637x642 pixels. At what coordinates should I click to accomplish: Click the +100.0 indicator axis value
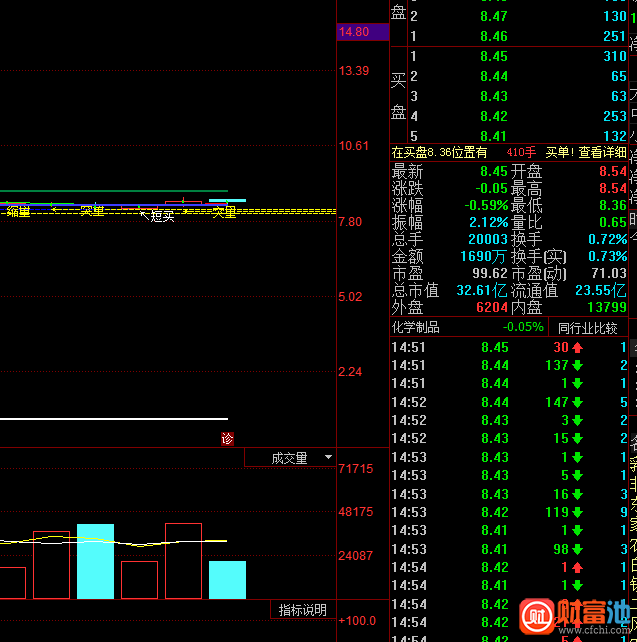(357, 621)
